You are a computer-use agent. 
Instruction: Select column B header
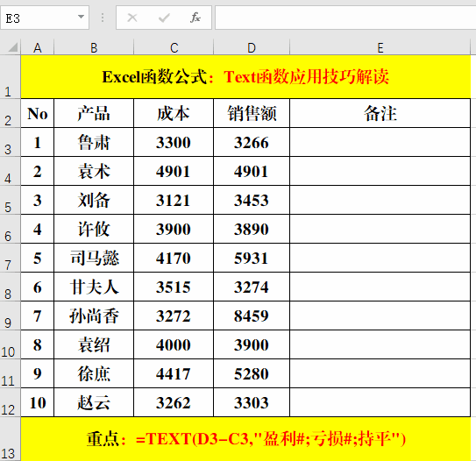pyautogui.click(x=94, y=47)
